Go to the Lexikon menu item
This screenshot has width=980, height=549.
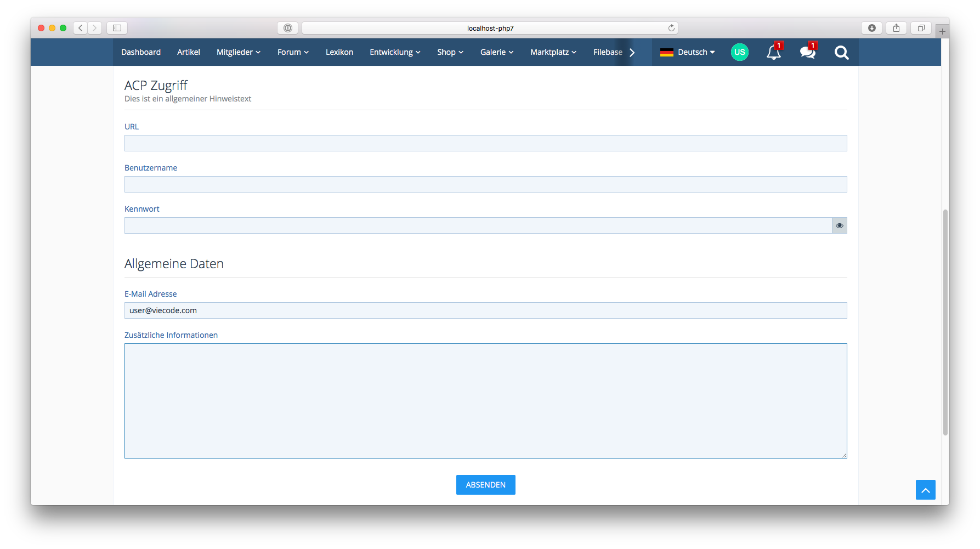coord(339,52)
